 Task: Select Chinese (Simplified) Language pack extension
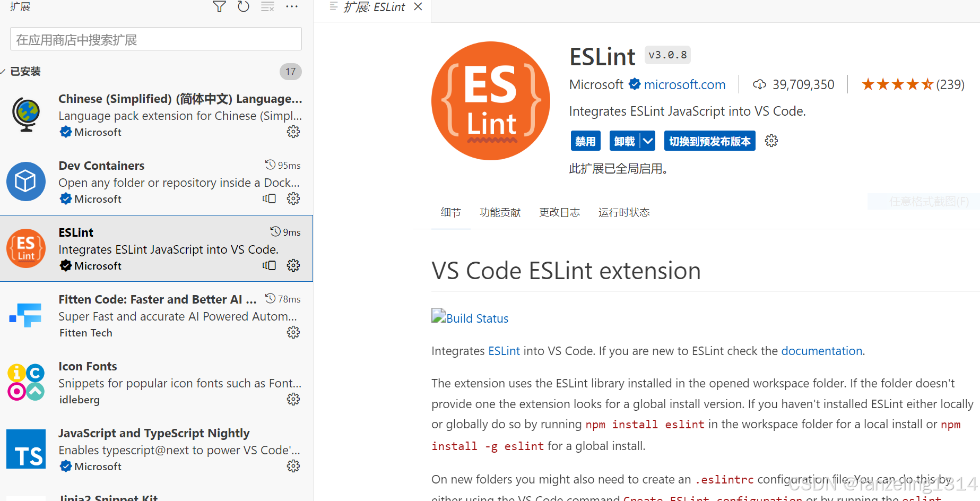tap(156, 115)
